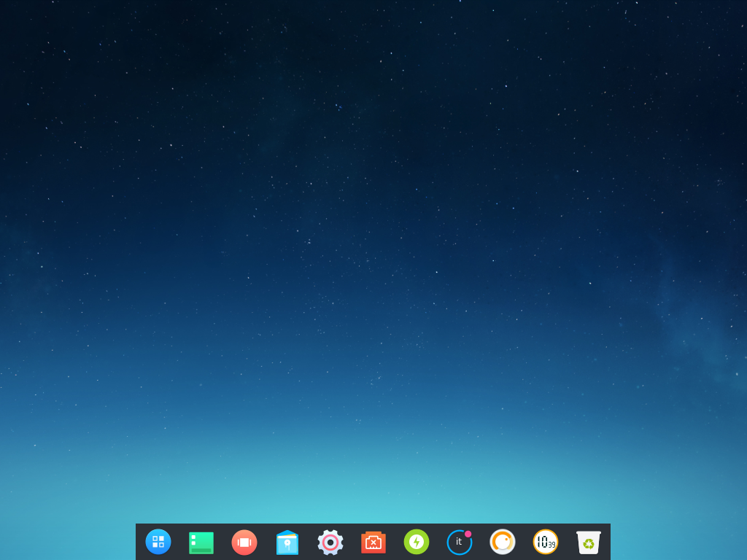This screenshot has width=747, height=560.
Task: Click the center hole of settings gear
Action: click(330, 542)
